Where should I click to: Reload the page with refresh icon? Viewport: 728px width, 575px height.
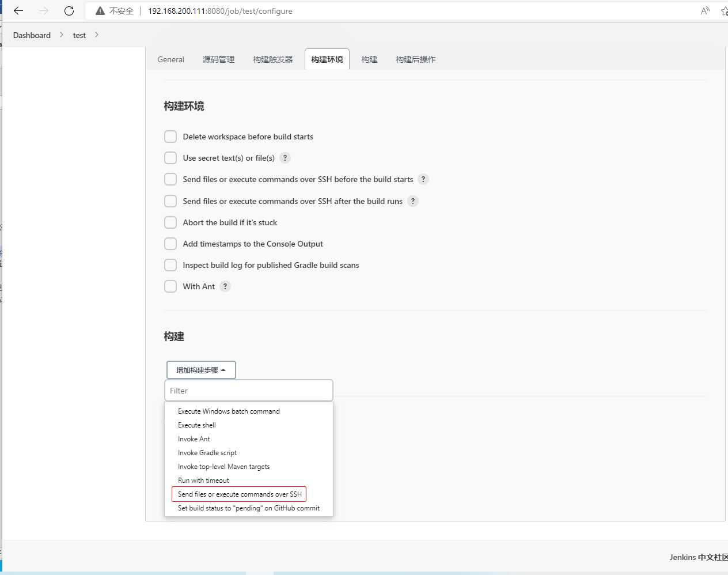coord(69,11)
